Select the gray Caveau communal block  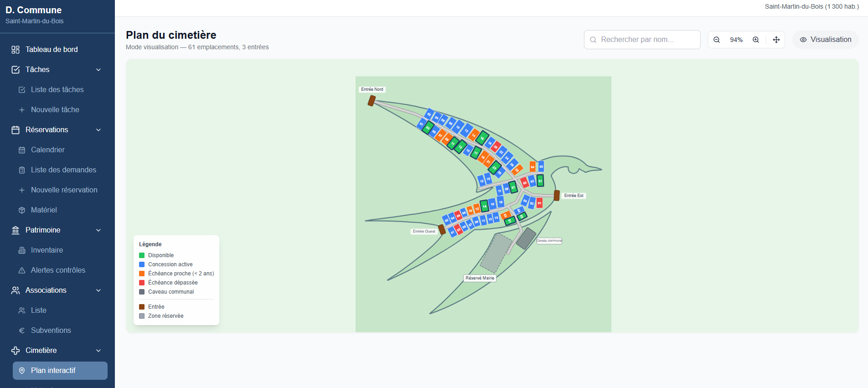coord(526,238)
